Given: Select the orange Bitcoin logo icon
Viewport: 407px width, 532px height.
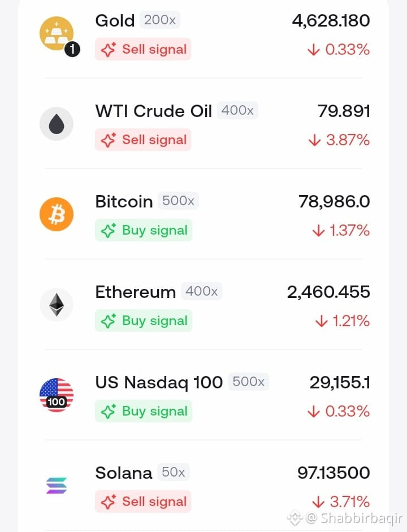Looking at the screenshot, I should (x=57, y=214).
